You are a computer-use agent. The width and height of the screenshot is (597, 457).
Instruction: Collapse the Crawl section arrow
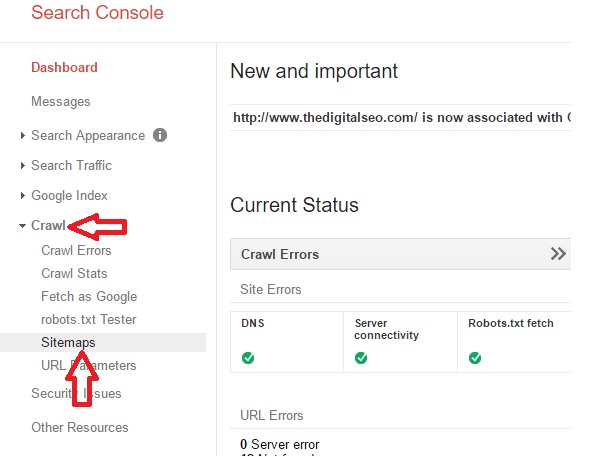pos(22,226)
